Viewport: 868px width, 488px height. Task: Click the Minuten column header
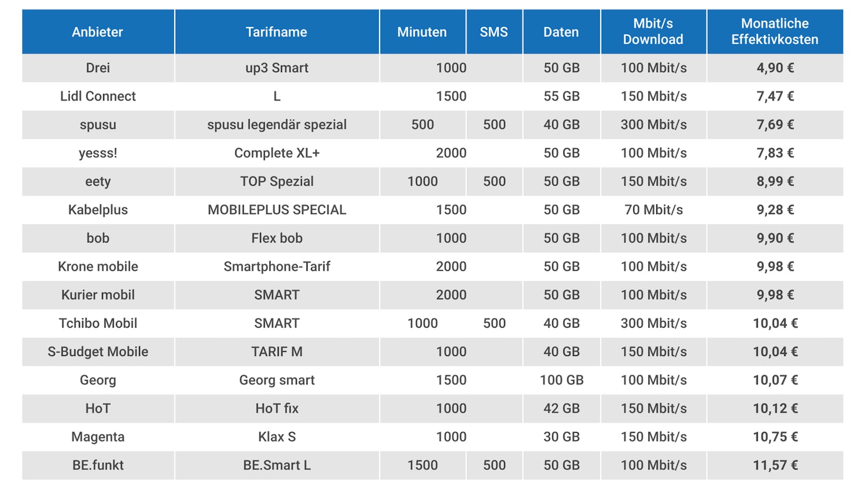422,32
